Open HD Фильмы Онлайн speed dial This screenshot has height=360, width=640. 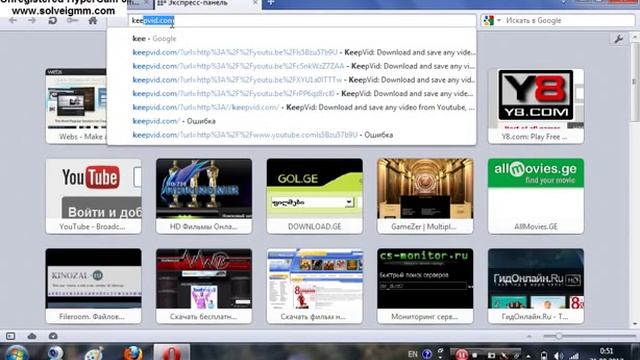[204, 196]
